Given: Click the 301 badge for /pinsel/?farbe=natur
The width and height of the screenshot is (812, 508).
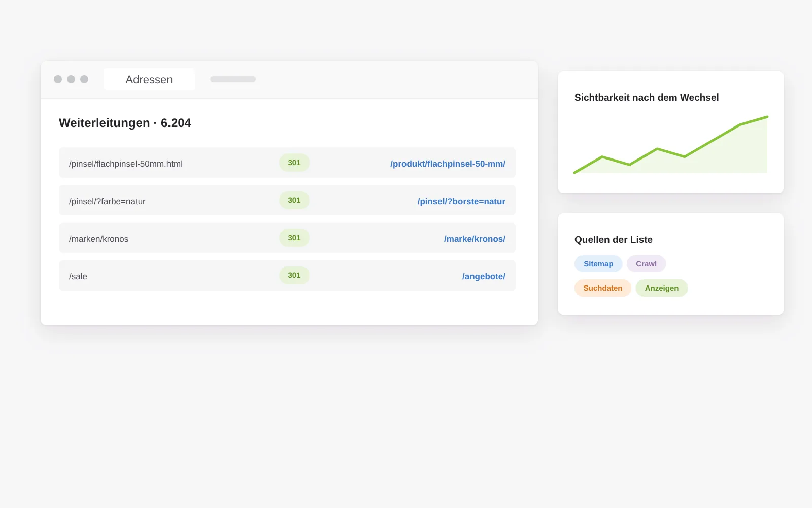Looking at the screenshot, I should [x=294, y=200].
